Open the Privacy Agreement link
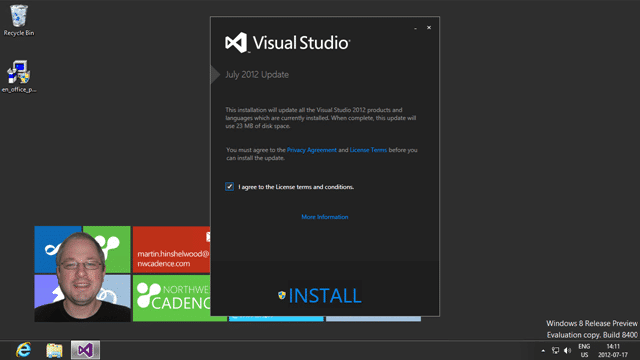 (x=311, y=150)
